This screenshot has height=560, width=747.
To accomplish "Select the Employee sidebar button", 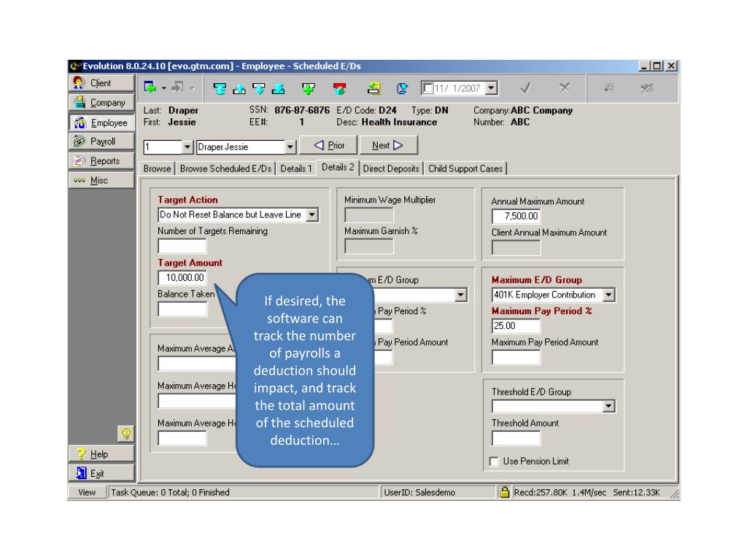I will [x=102, y=122].
